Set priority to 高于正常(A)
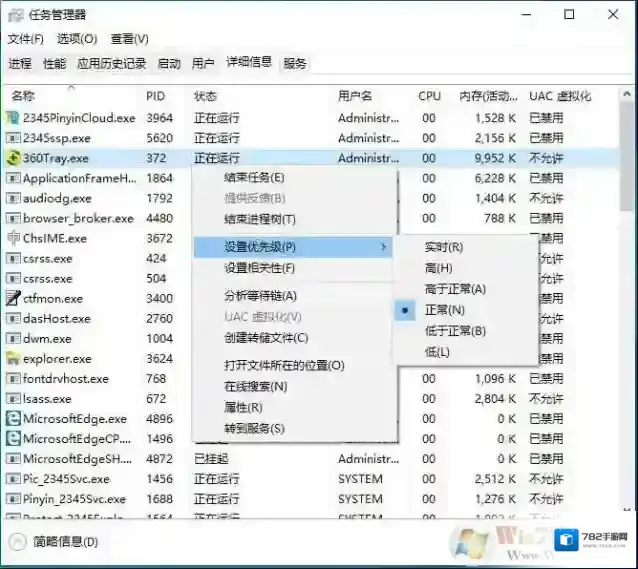 click(x=455, y=289)
